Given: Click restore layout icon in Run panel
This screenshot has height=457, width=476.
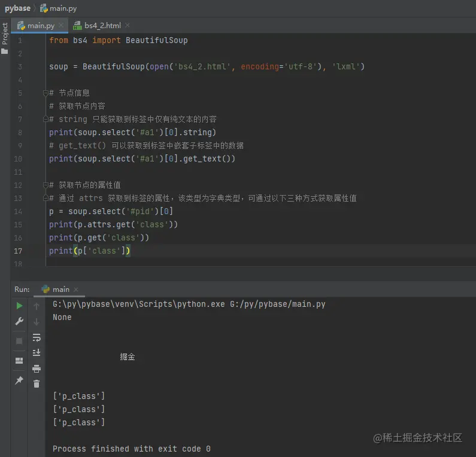Looking at the screenshot, I should click(x=19, y=361).
